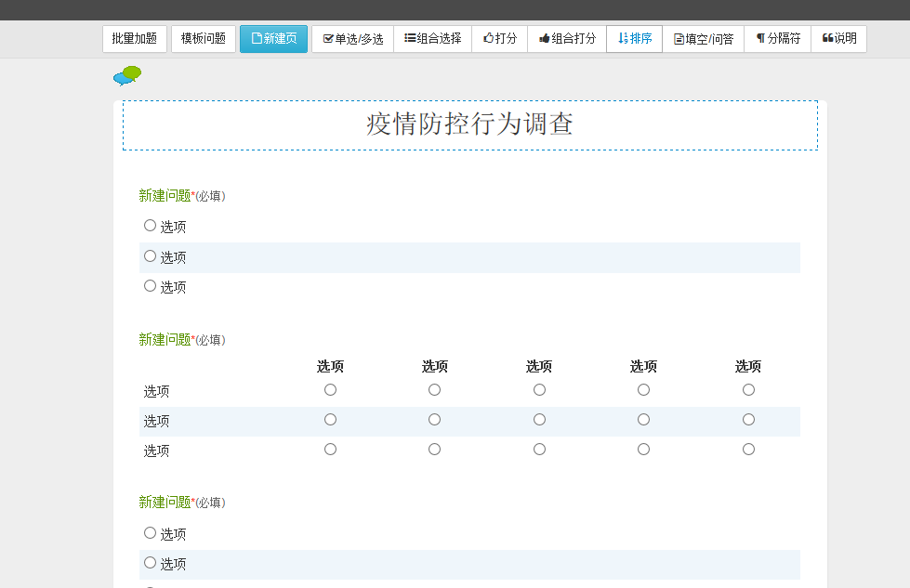Select third row, middle column matrix radio
Image resolution: width=910 pixels, height=588 pixels.
(539, 450)
